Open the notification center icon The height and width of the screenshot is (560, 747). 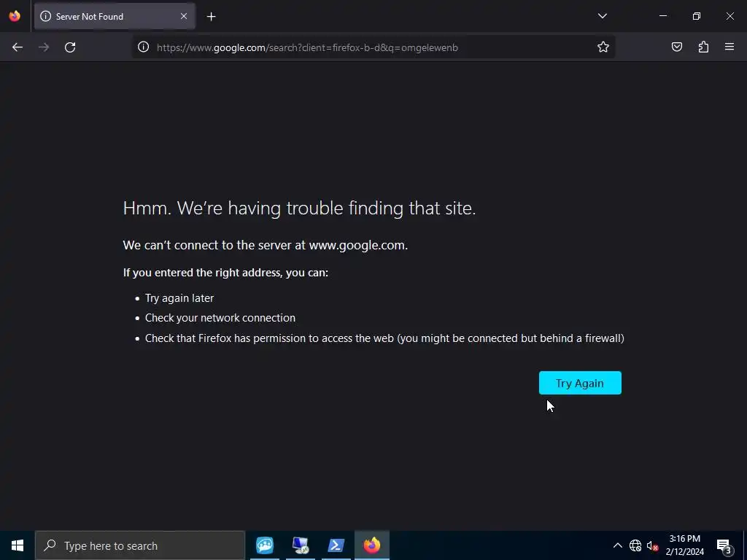(724, 545)
